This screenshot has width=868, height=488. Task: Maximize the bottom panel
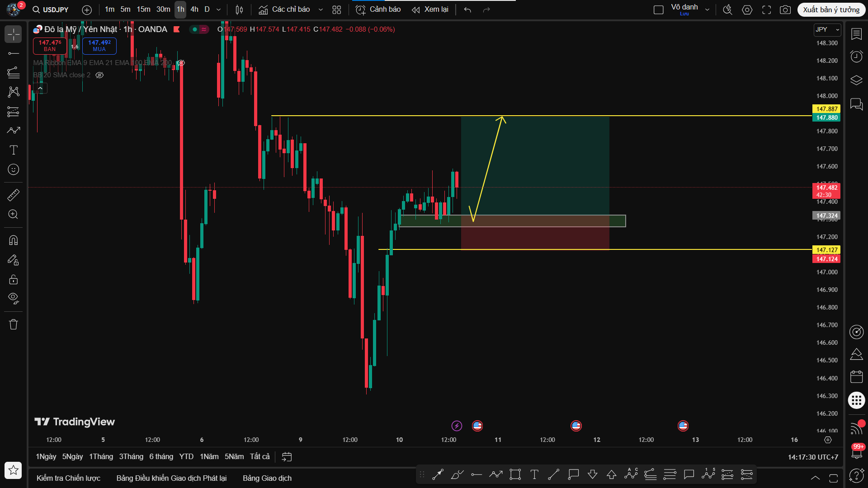[834, 478]
